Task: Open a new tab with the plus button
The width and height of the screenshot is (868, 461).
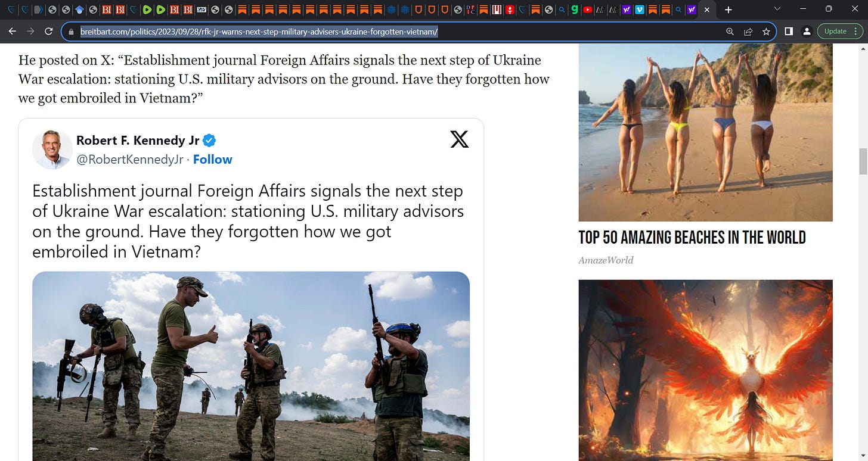Action: coord(728,10)
